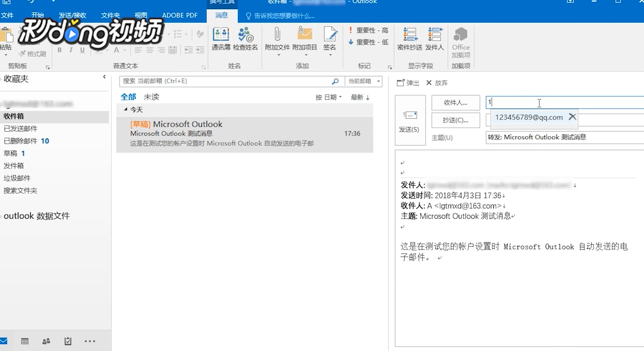Remove the 123456789@qq.com suggestion
644x351 pixels.
(572, 117)
